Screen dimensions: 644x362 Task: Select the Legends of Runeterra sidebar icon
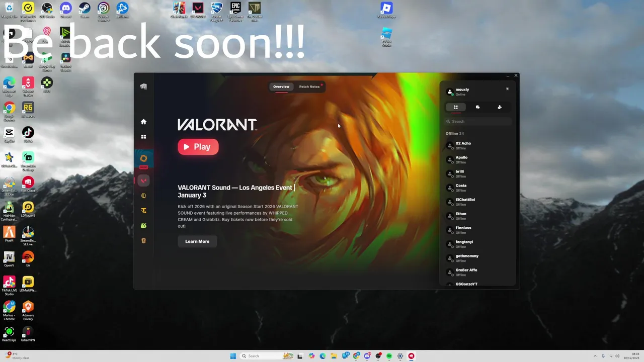click(x=143, y=241)
